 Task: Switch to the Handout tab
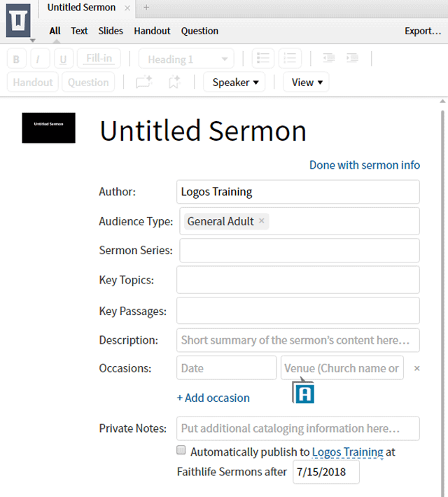[152, 31]
